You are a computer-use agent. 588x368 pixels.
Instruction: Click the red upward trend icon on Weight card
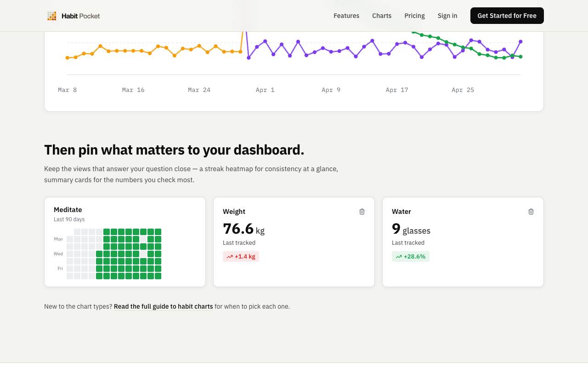point(230,257)
